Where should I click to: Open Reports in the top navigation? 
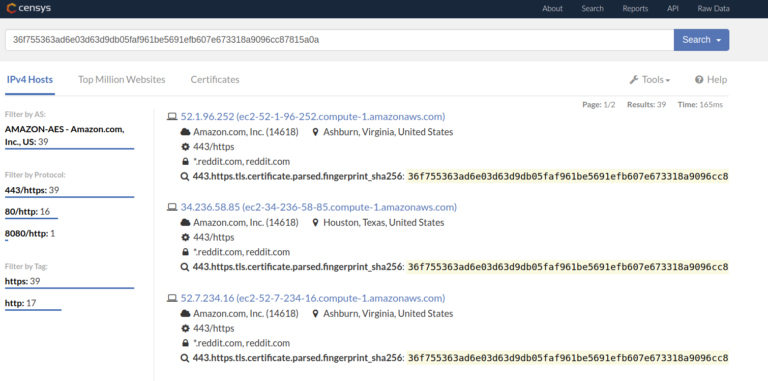[x=635, y=8]
